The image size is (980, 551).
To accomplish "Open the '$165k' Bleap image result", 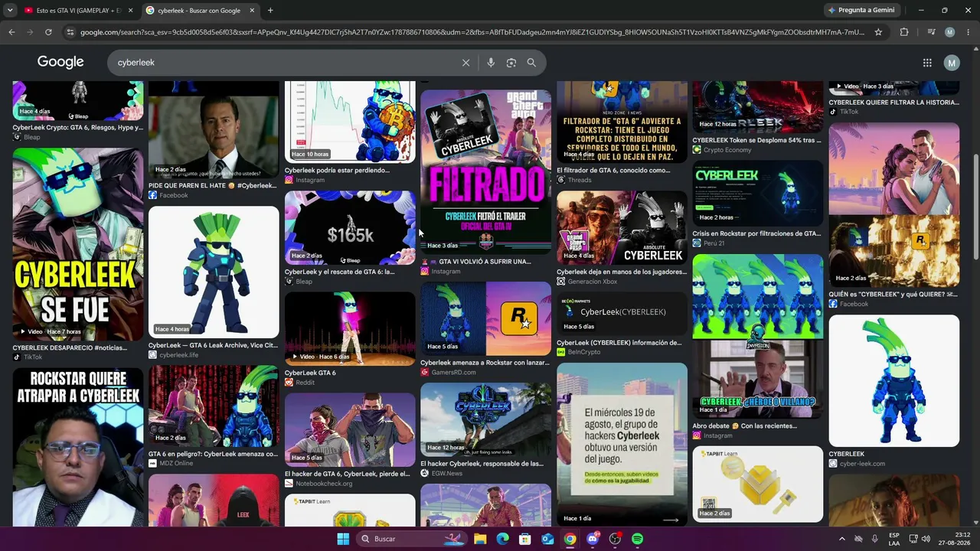I will pyautogui.click(x=350, y=227).
